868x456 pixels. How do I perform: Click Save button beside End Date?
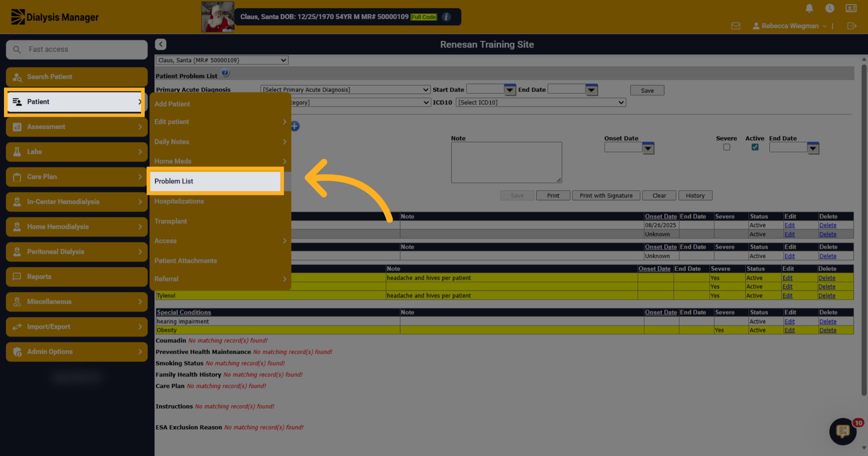pos(647,90)
